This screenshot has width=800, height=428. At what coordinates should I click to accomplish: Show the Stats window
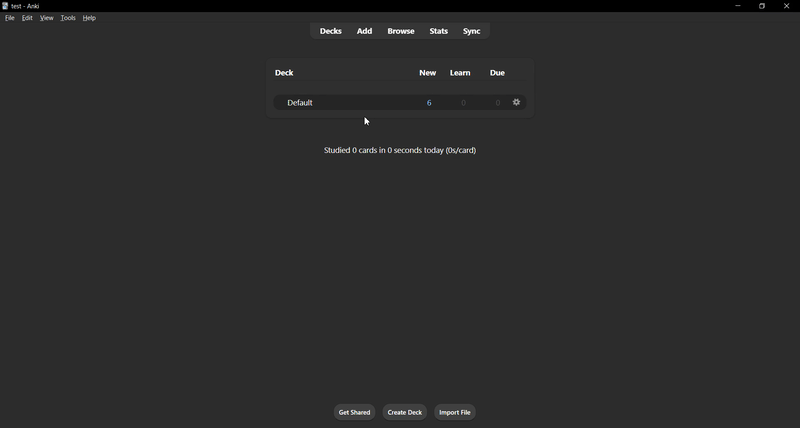pos(438,31)
